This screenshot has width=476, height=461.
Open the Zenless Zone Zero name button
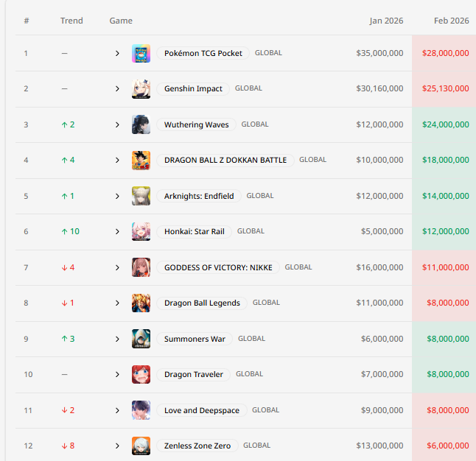point(197,446)
